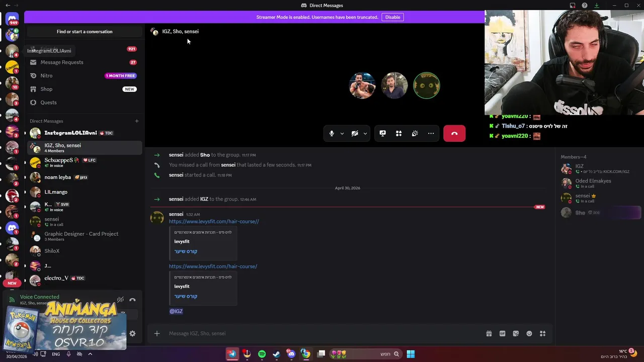Disconnect using the red hang-up button
Viewport: 644px width, 362px height.
point(454,133)
